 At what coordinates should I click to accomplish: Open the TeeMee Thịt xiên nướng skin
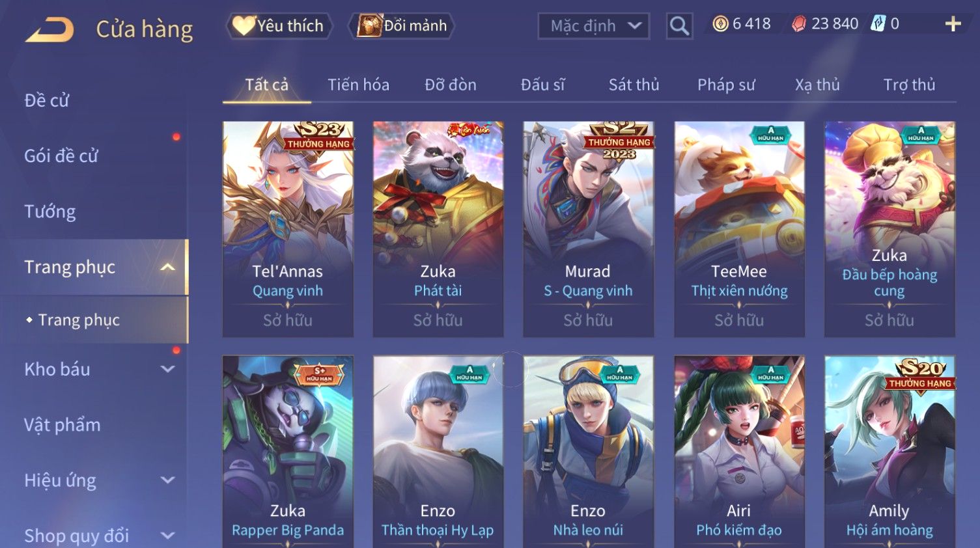739,229
